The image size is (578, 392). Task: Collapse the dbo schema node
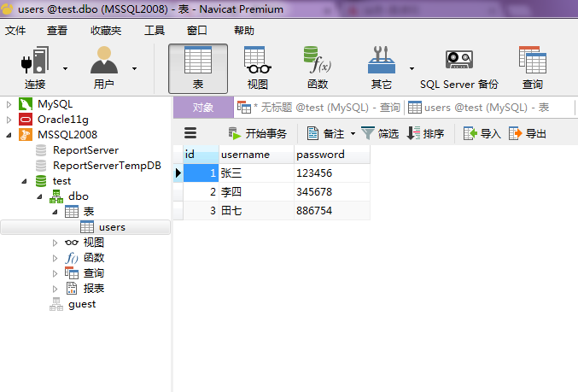coord(39,196)
